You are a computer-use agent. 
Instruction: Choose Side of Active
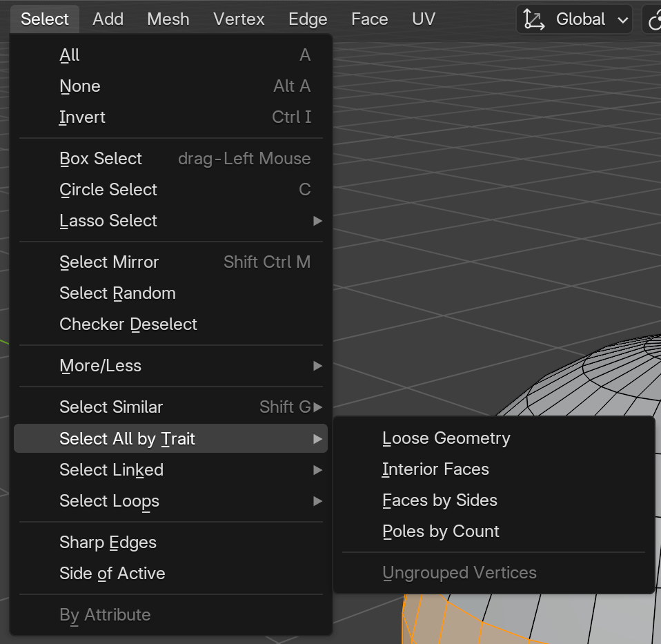[x=170, y=574]
